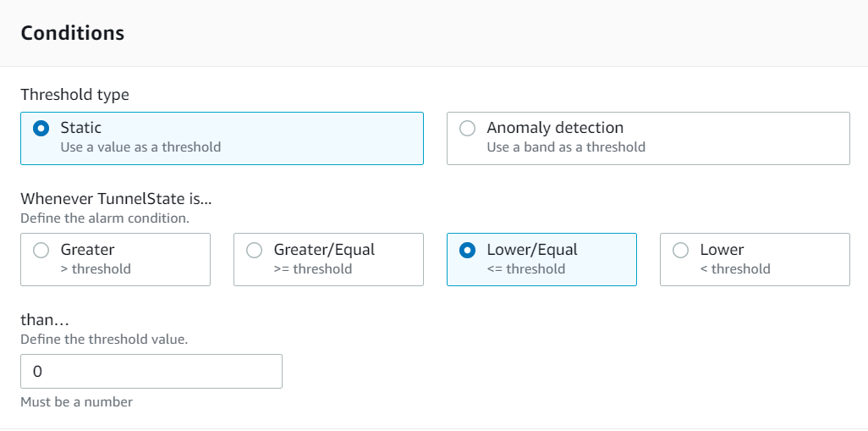The image size is (868, 431).
Task: Click the 'Threshold type' label
Action: (74, 95)
